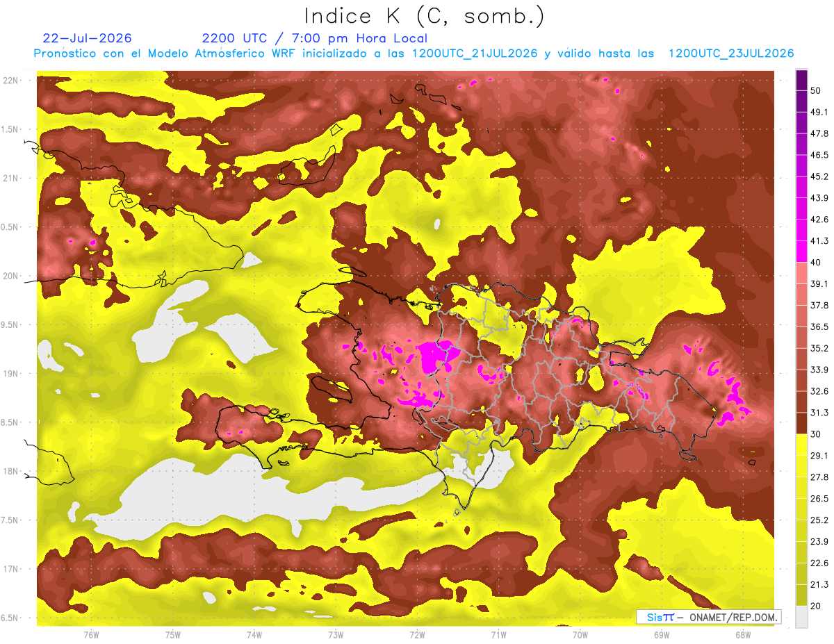Click the '70W' longitude label

580,635
